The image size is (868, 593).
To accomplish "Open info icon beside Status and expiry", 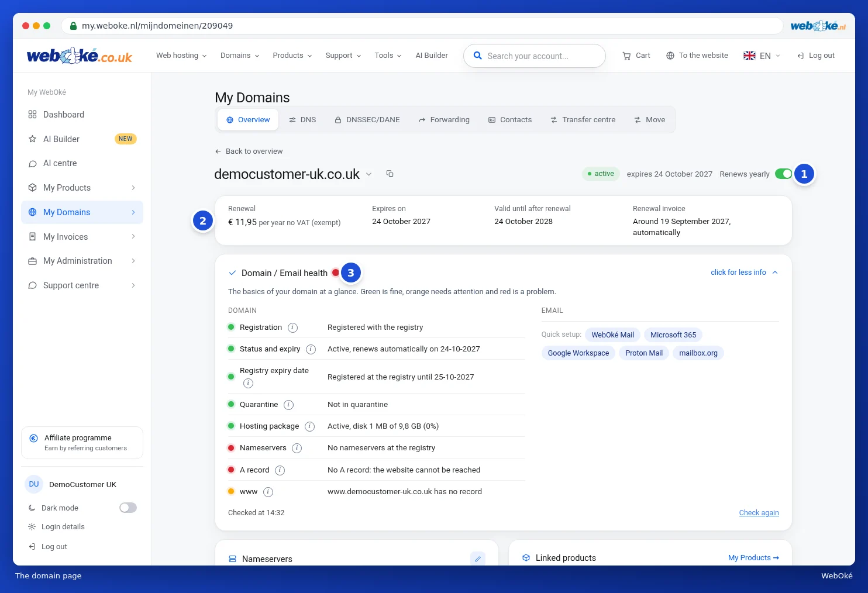I will click(x=311, y=349).
